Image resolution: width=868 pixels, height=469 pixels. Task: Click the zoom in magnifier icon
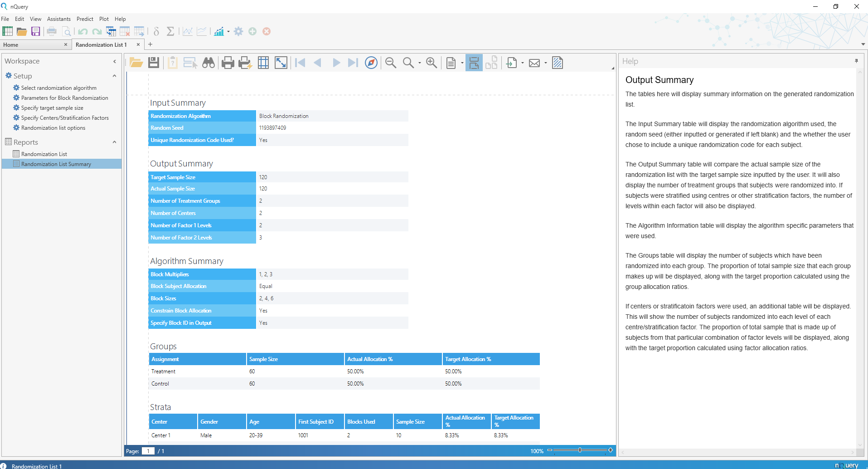431,63
